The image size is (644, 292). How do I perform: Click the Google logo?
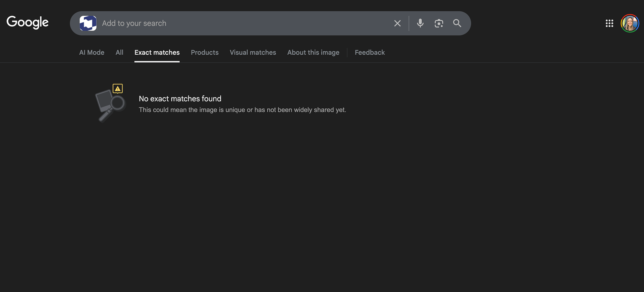pyautogui.click(x=28, y=22)
